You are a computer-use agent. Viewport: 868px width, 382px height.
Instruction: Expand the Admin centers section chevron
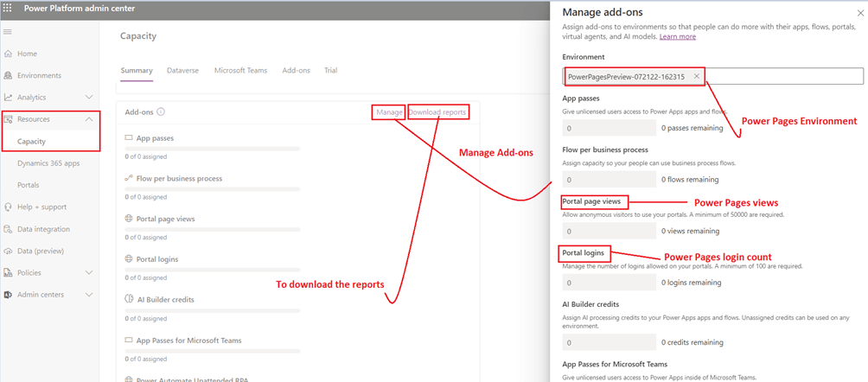click(x=89, y=295)
